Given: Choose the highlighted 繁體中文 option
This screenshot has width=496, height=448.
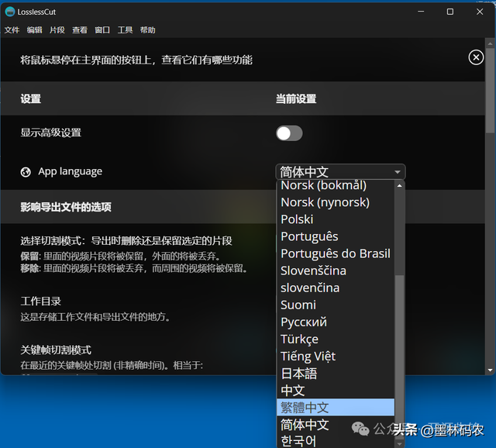Looking at the screenshot, I should coord(336,407).
